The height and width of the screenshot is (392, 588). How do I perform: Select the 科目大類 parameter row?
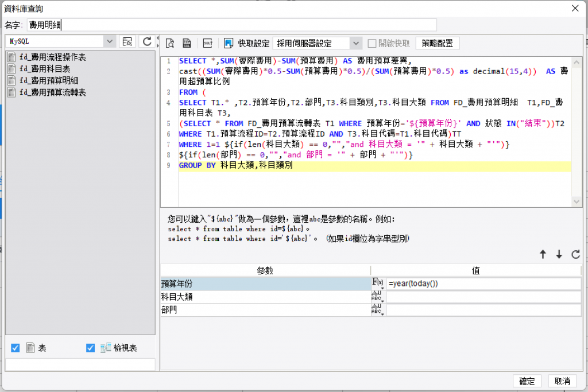(265, 297)
